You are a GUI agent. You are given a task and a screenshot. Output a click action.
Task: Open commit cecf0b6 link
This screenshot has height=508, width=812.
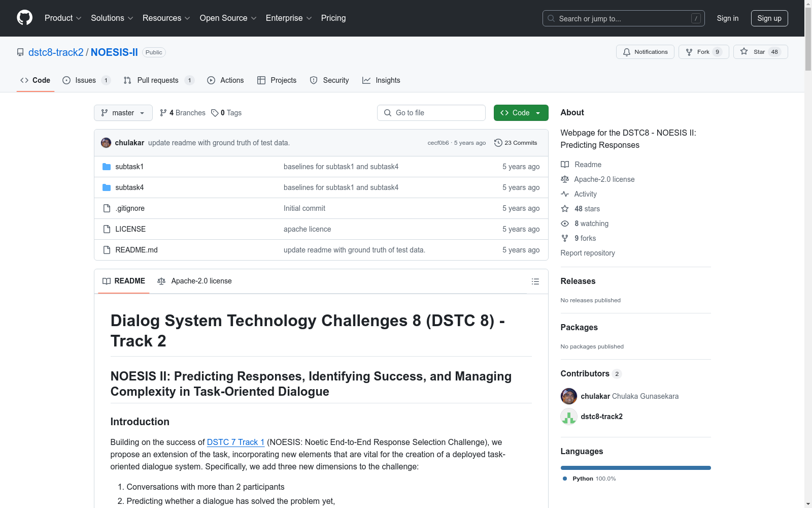coord(438,143)
